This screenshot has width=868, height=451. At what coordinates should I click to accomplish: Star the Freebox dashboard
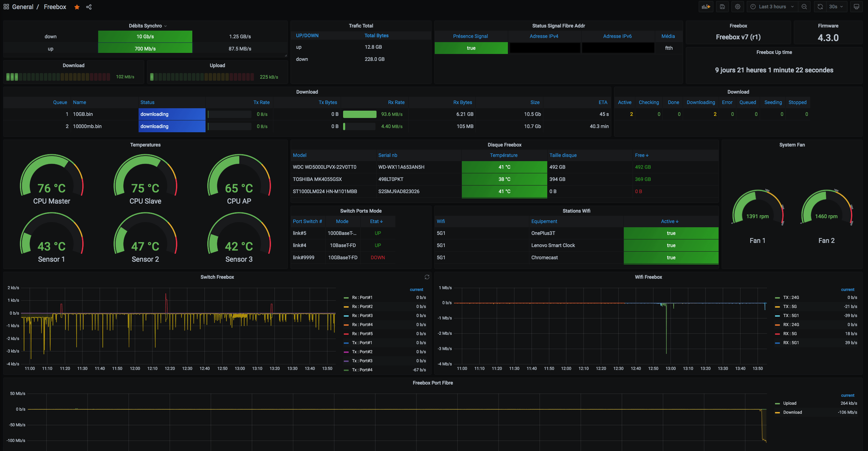(77, 7)
